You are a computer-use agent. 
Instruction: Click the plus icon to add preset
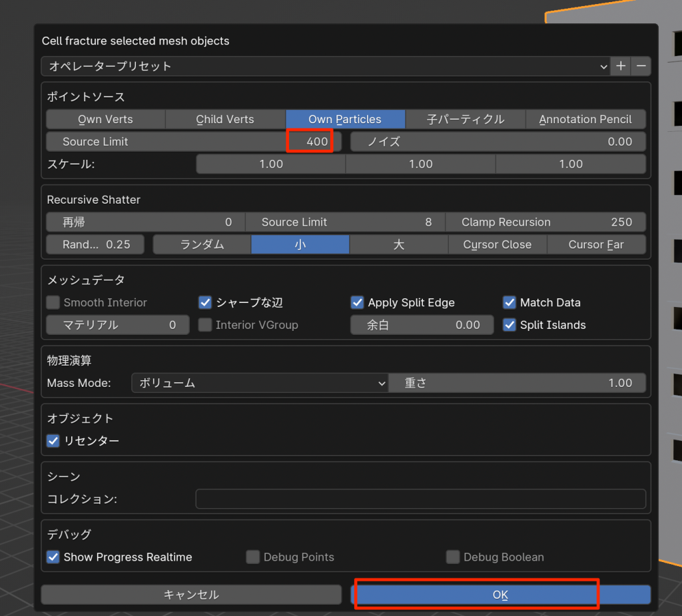[621, 66]
